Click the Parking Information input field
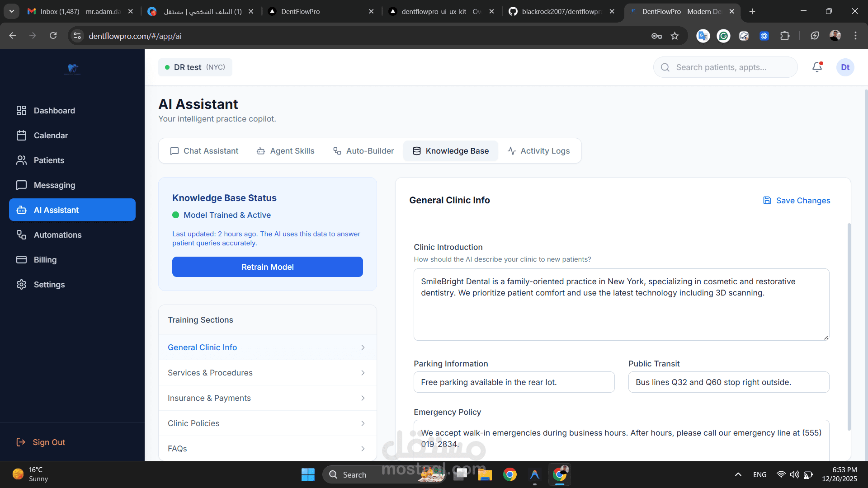Screen dimensions: 868x488 point(514,382)
